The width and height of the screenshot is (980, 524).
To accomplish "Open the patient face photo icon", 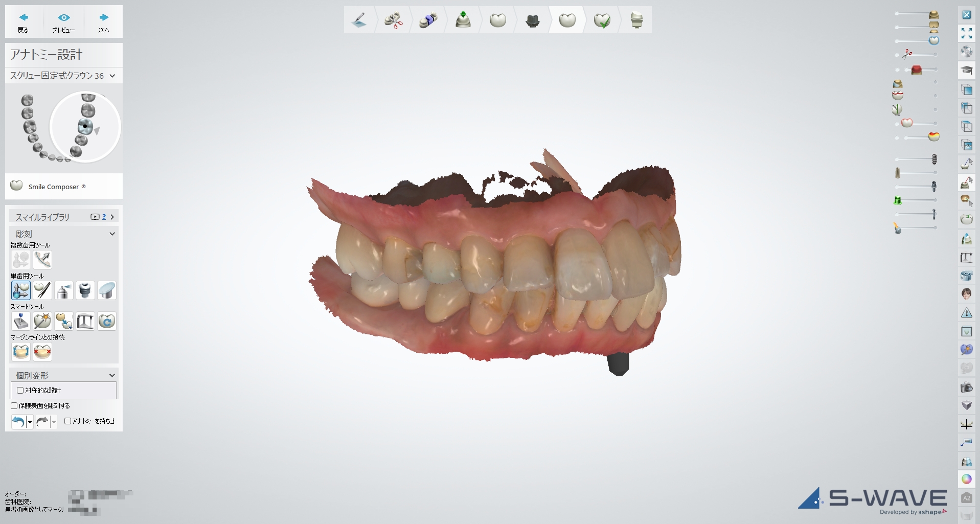I will pyautogui.click(x=967, y=294).
